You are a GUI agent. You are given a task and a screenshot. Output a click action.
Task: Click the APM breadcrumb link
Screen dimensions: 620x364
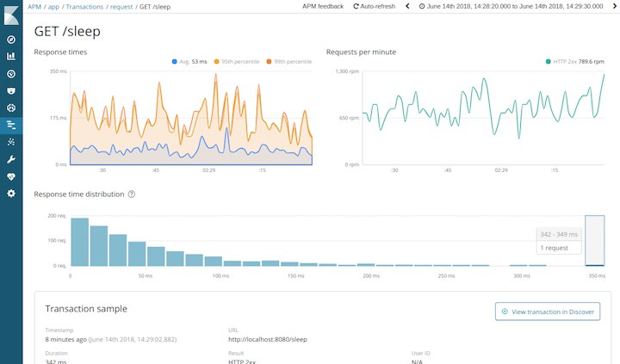pos(34,7)
